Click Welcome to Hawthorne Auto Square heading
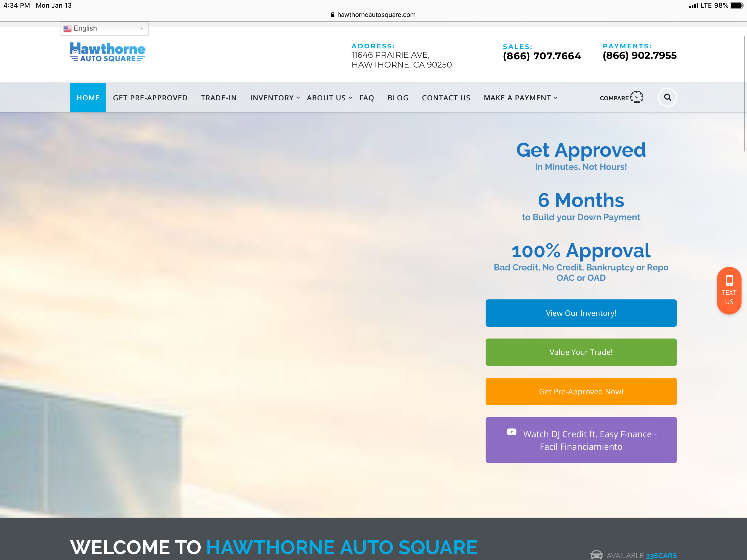 [273, 547]
